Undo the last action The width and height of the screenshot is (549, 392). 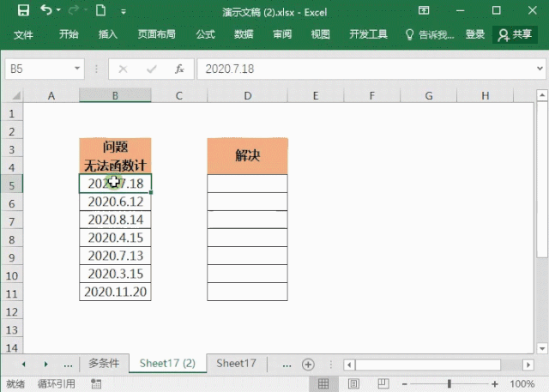[46, 10]
